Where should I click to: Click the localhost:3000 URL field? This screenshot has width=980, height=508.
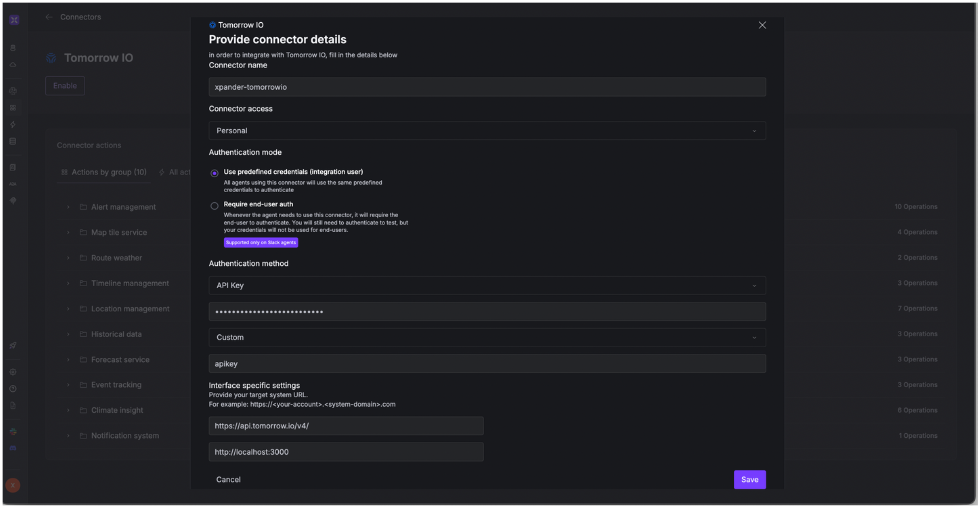pyautogui.click(x=346, y=452)
